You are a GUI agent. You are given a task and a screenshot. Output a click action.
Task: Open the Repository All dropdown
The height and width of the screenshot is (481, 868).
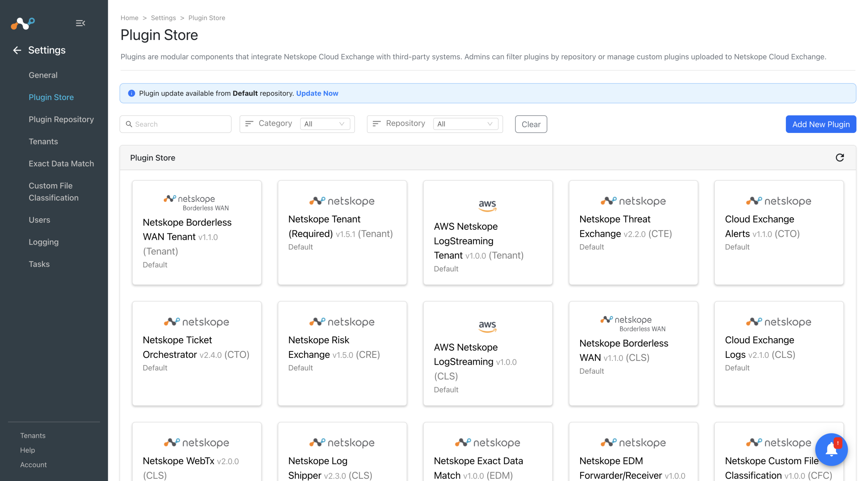coord(465,124)
